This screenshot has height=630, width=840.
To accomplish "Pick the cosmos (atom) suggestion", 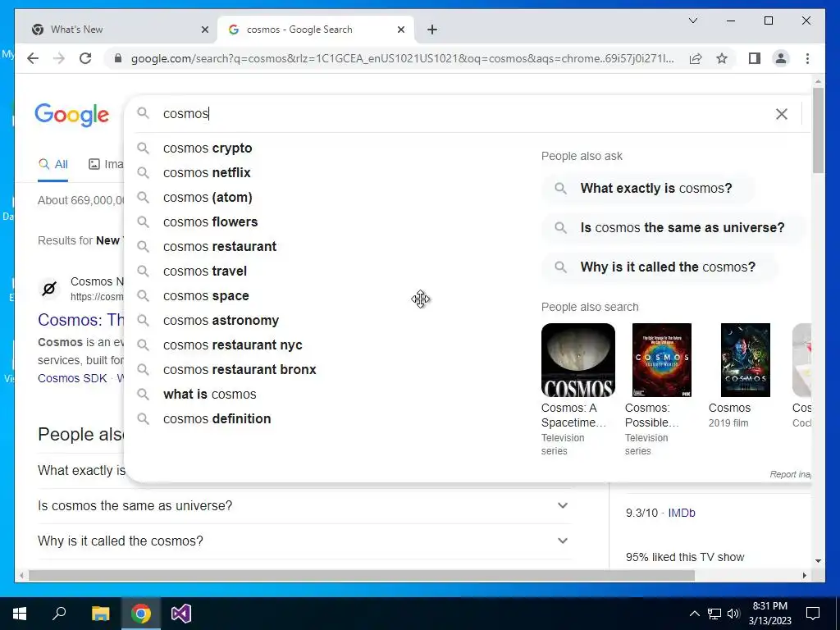I will click(x=208, y=197).
